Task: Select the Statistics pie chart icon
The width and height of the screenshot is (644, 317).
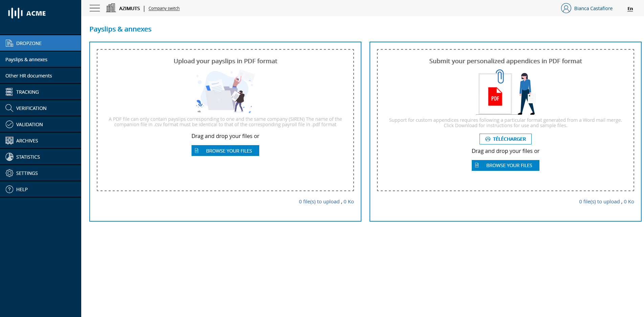Action: click(9, 156)
